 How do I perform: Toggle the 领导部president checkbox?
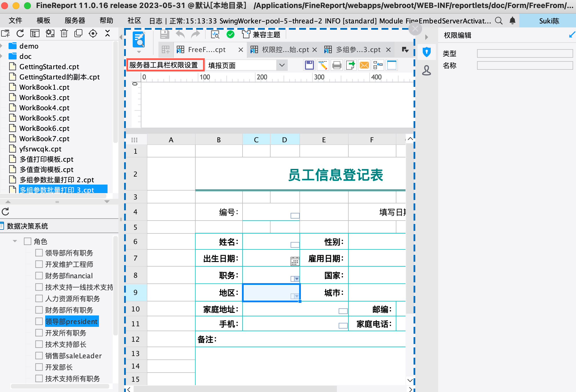pyautogui.click(x=39, y=321)
